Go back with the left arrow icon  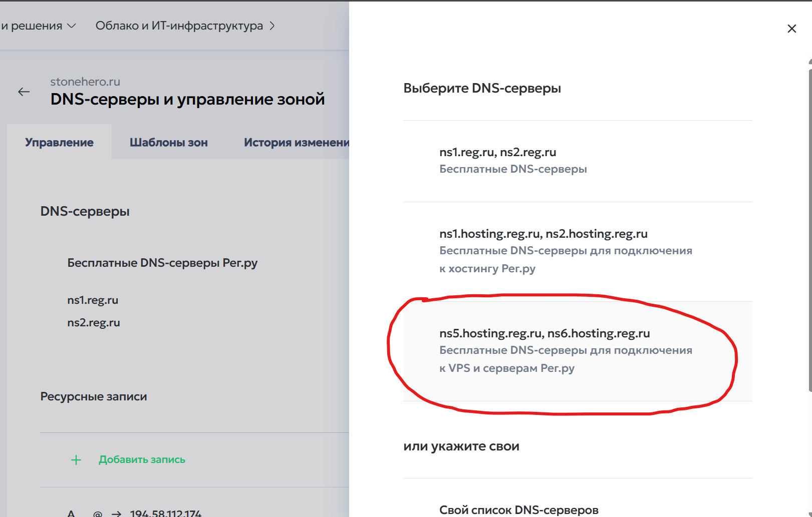tap(24, 92)
